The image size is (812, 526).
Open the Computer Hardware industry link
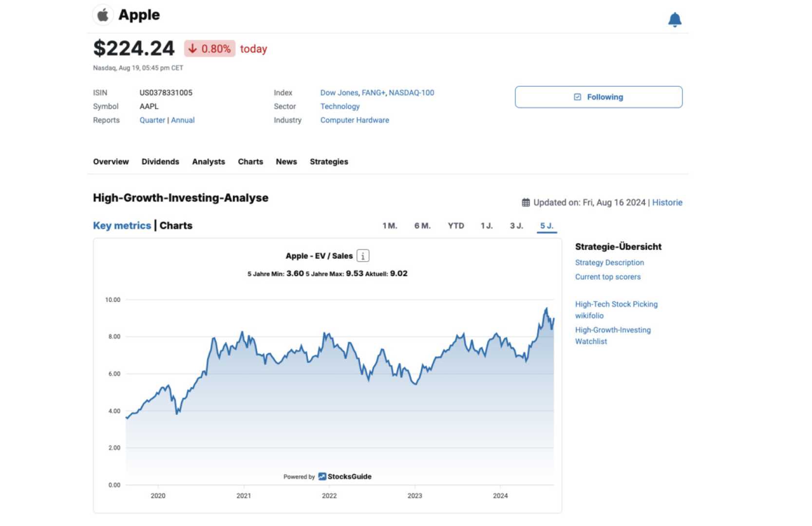click(355, 120)
